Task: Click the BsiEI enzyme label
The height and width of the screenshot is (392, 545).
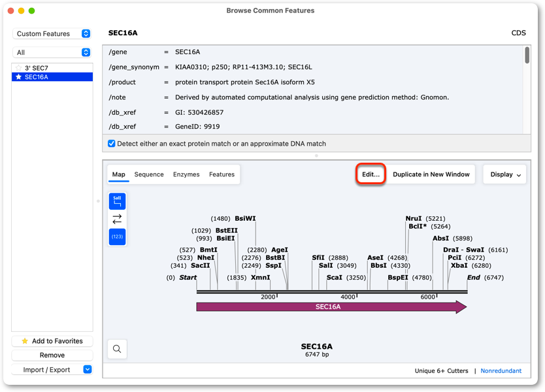Action: click(x=225, y=238)
